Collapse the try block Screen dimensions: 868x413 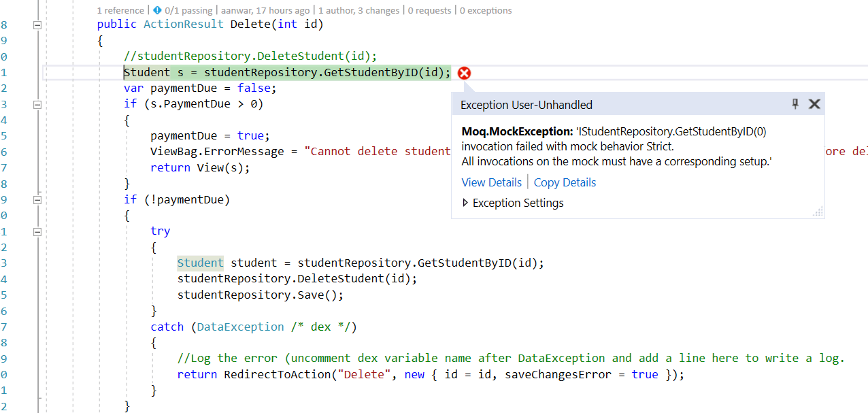(x=37, y=231)
